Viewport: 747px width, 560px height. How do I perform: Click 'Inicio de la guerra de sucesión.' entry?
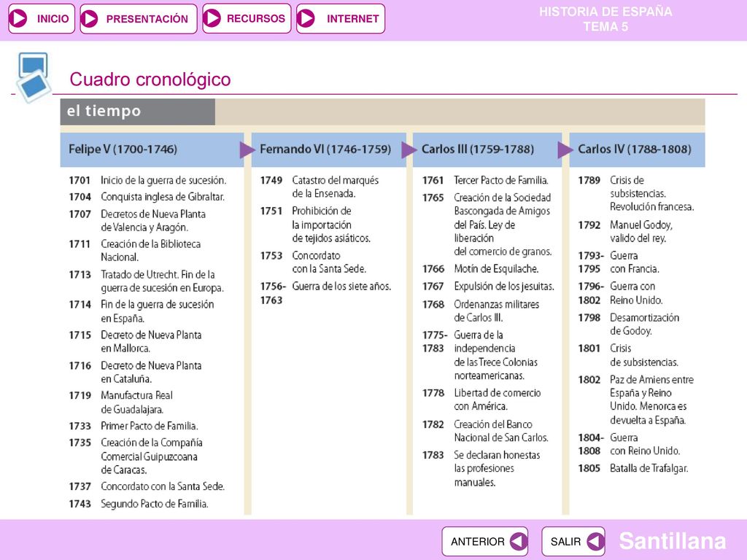163,181
